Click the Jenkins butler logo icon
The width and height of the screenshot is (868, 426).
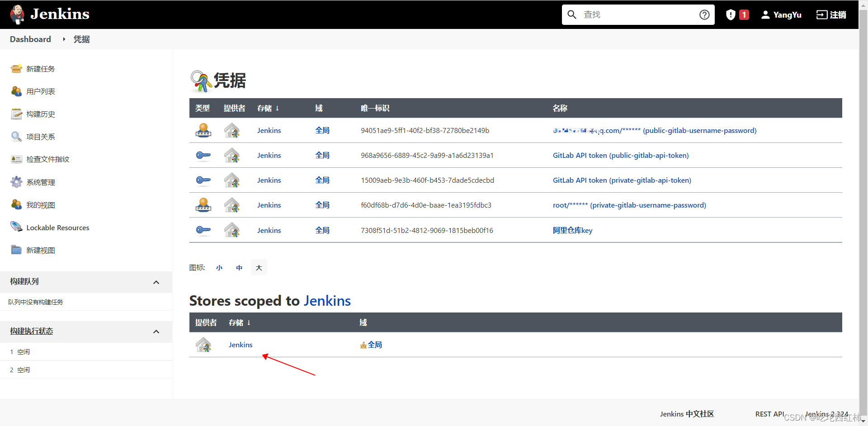[17, 14]
